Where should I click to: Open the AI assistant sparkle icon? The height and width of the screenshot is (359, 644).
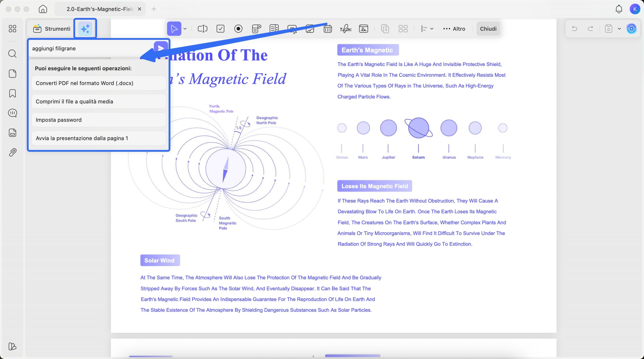(x=85, y=28)
